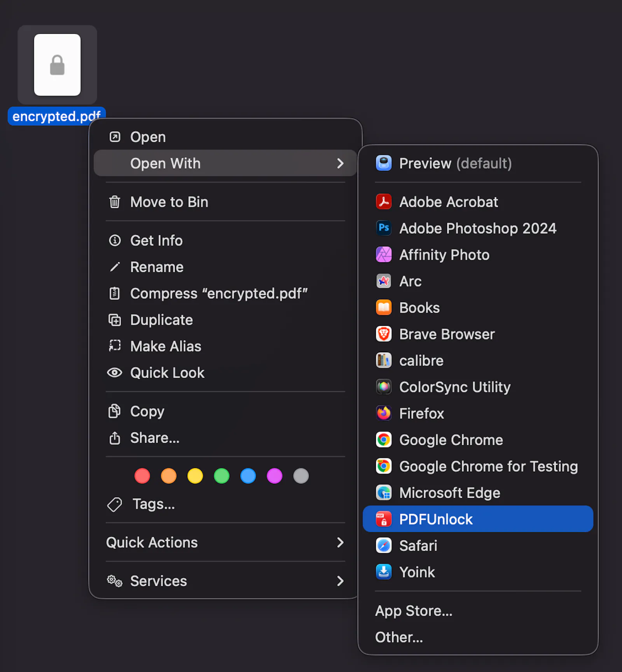Screen dimensions: 622x672
Task: Select the Open With menu entry
Action: coord(225,163)
